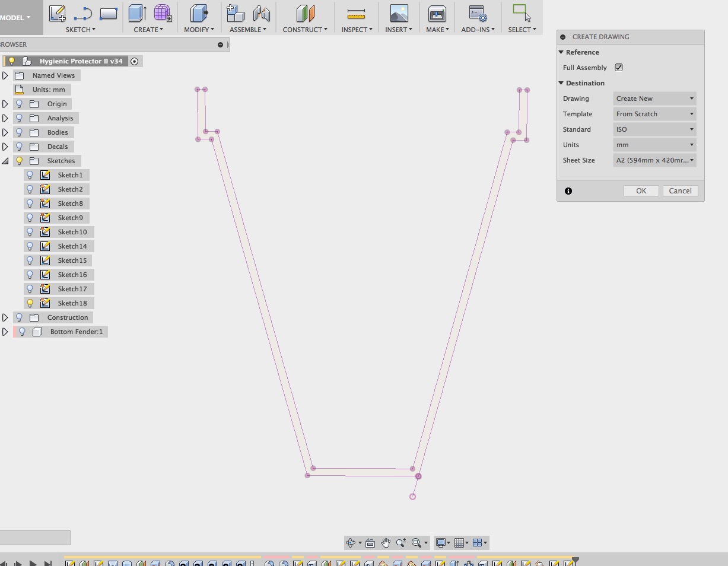Viewport: 728px width, 566px height.
Task: Select the Measure tool under Inspect
Action: pyautogui.click(x=355, y=13)
